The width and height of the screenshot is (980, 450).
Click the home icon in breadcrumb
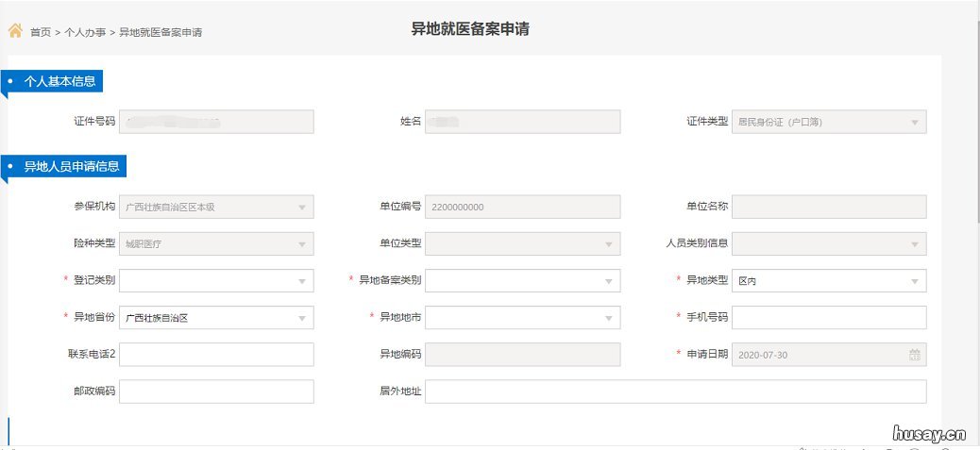(x=15, y=30)
